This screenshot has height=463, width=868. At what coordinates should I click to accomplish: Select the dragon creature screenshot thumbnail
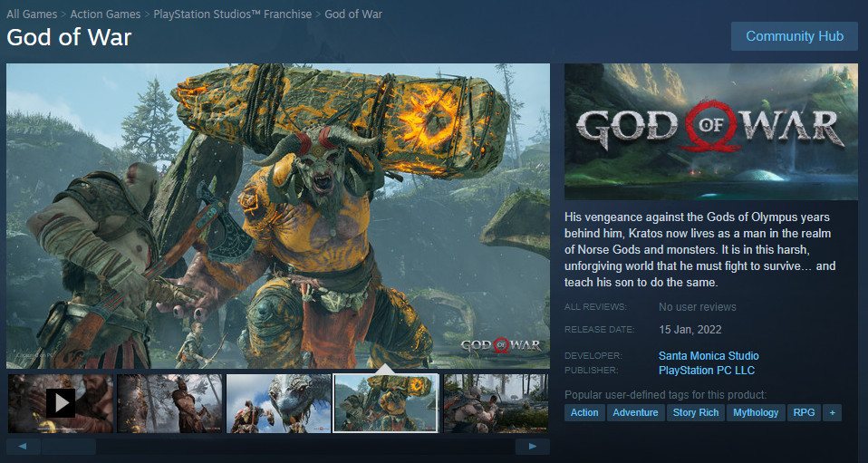[278, 403]
